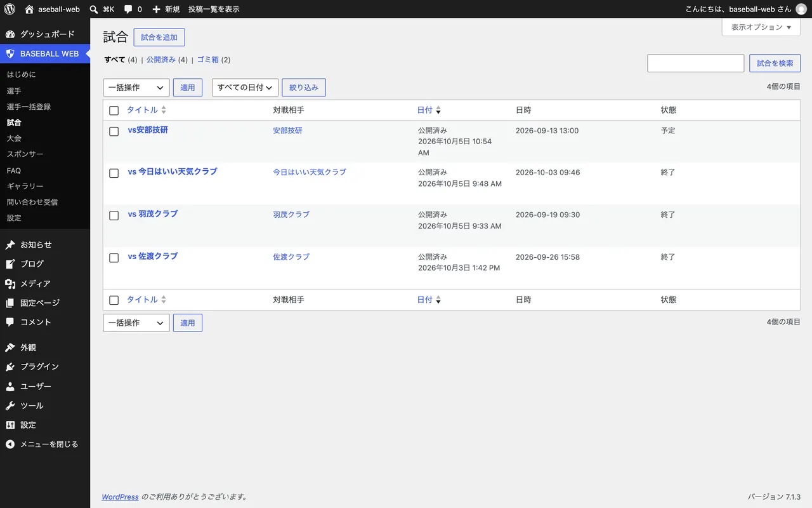Screen dimensions: 812x508
Task: Check the vs 佐渡クラブ row checkbox
Action: pos(114,258)
